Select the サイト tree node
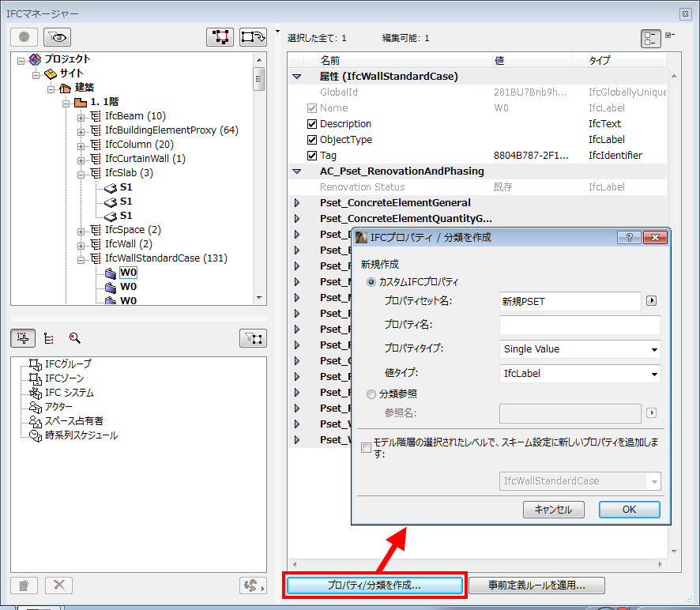The height and width of the screenshot is (610, 700). point(71,73)
